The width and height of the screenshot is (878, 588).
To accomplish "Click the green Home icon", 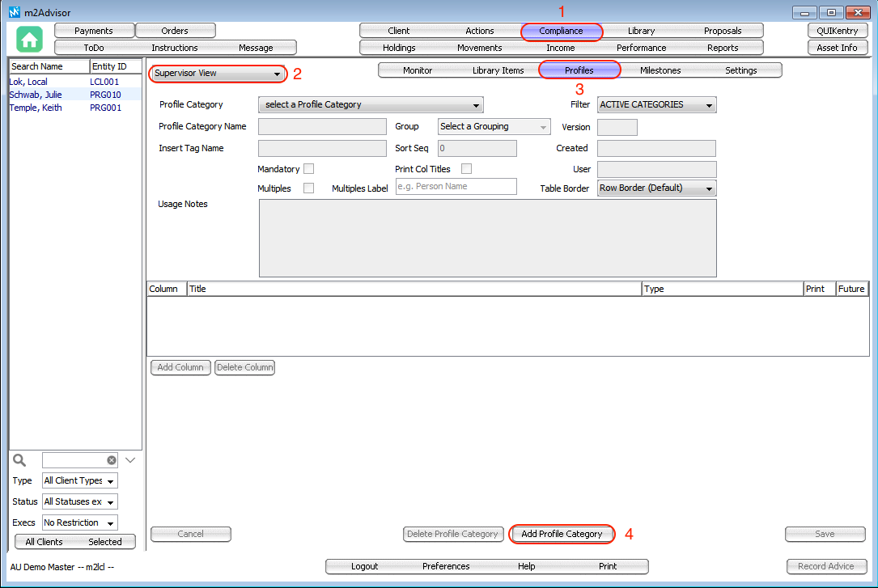I will pos(30,40).
